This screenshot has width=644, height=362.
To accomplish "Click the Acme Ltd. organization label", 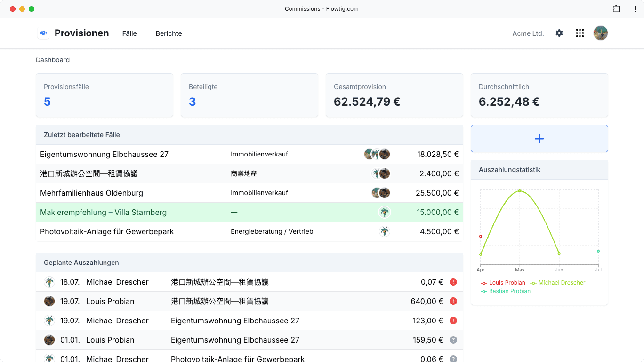I will click(x=528, y=33).
